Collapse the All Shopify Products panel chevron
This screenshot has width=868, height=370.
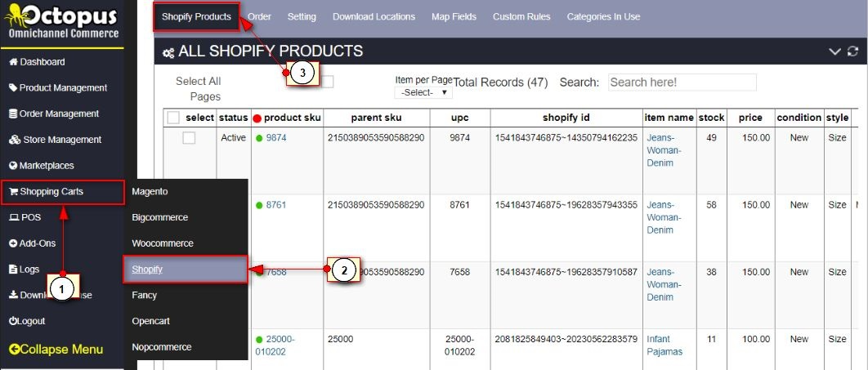[x=834, y=51]
